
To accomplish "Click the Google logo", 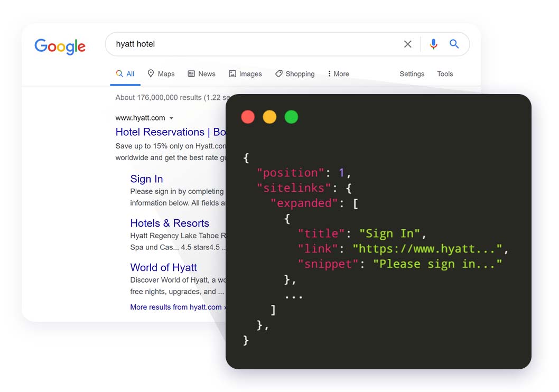I will (60, 46).
